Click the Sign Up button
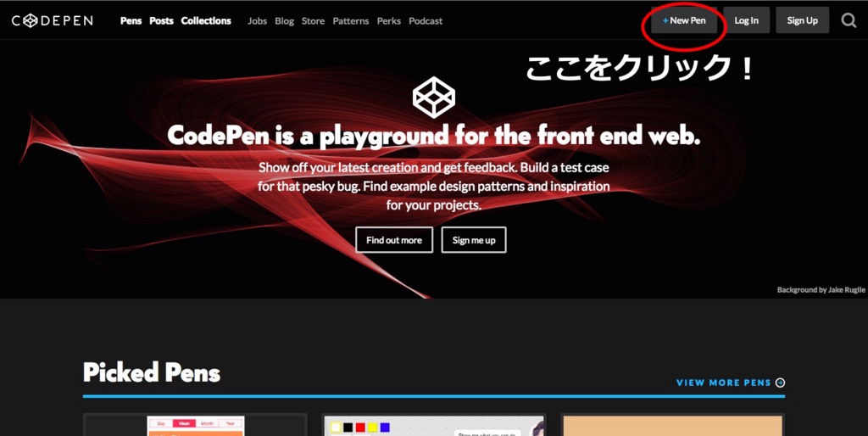Screen dimensions: 868x436 (802, 20)
